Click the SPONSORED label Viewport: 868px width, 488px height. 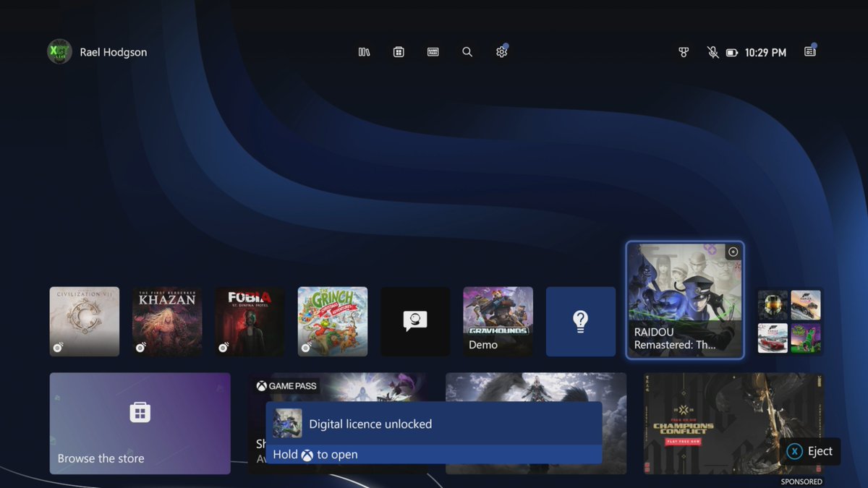801,481
